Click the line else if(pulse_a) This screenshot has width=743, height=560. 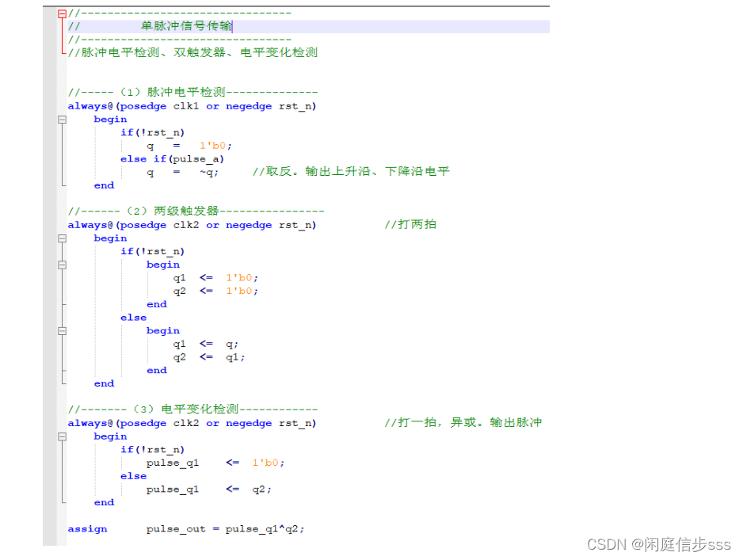(172, 159)
